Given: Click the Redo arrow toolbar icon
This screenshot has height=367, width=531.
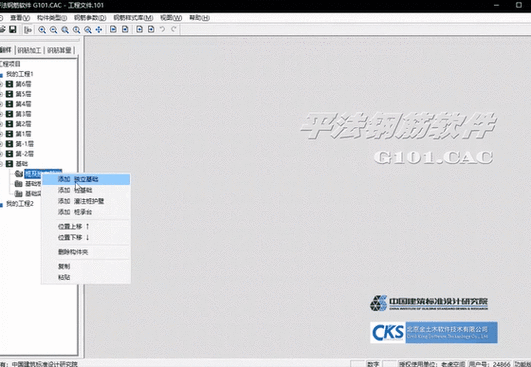Looking at the screenshot, I should [x=174, y=29].
